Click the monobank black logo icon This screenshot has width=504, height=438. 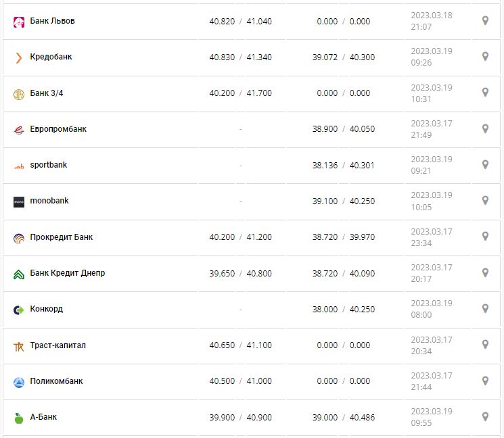pyautogui.click(x=19, y=201)
